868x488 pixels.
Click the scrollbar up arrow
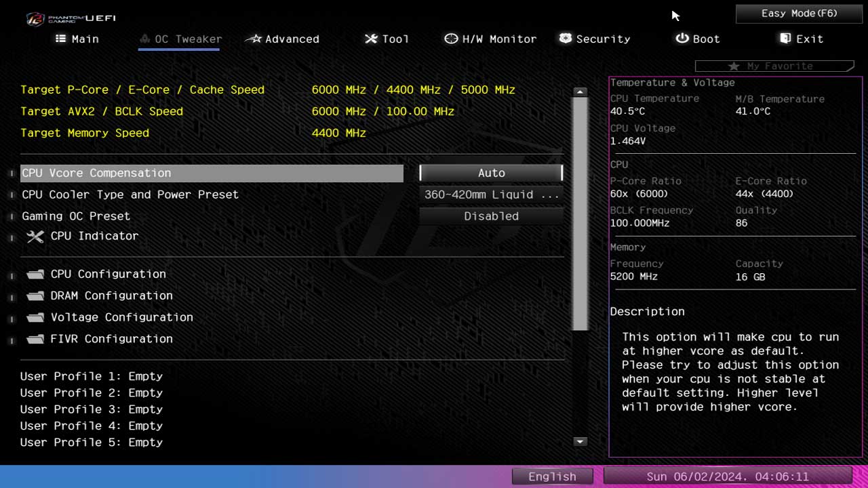click(580, 91)
